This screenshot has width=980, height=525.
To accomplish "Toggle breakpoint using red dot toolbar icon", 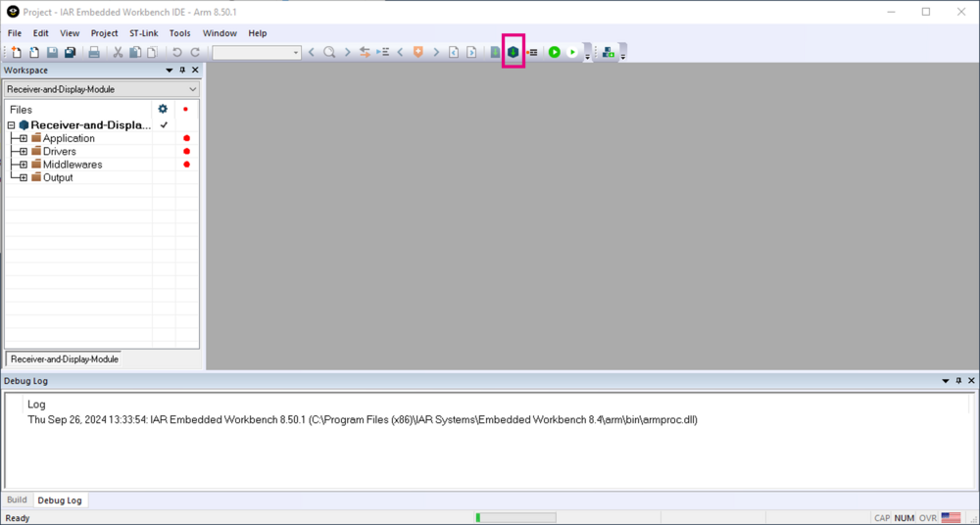I will pyautogui.click(x=532, y=53).
